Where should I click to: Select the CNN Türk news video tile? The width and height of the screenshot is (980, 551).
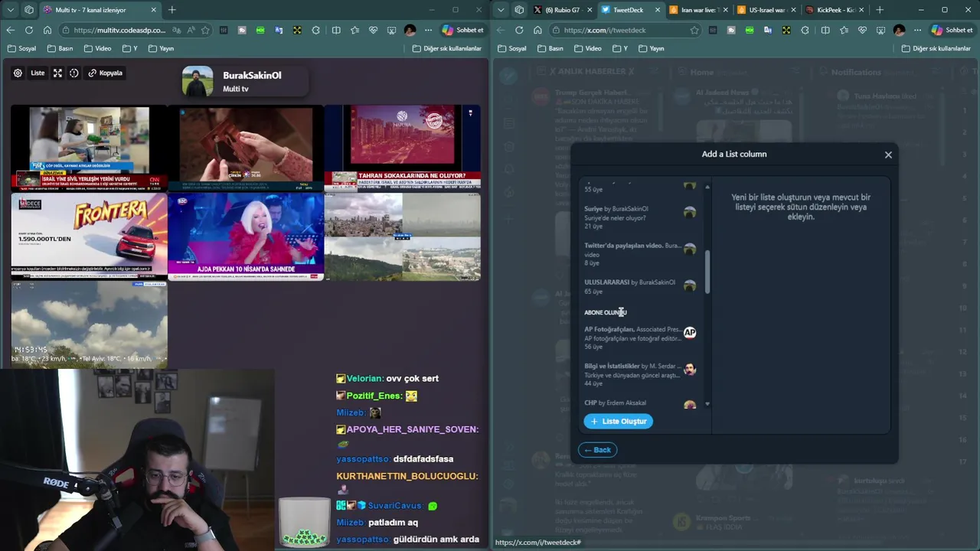(89, 148)
